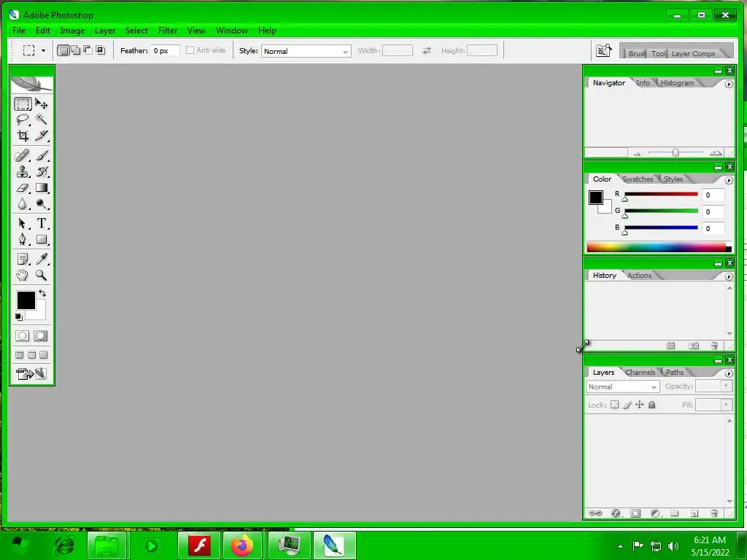Open the Filter menu
The image size is (747, 560).
coord(168,31)
